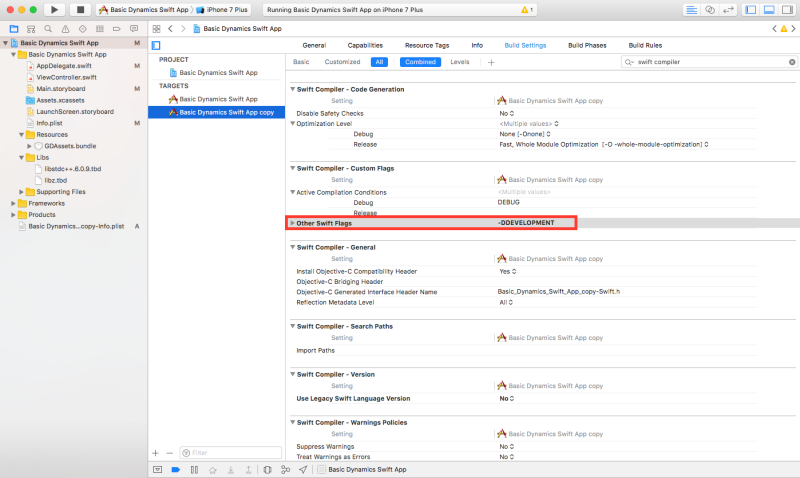This screenshot has width=800, height=478.
Task: Toggle the debug area pane
Action: [x=769, y=10]
